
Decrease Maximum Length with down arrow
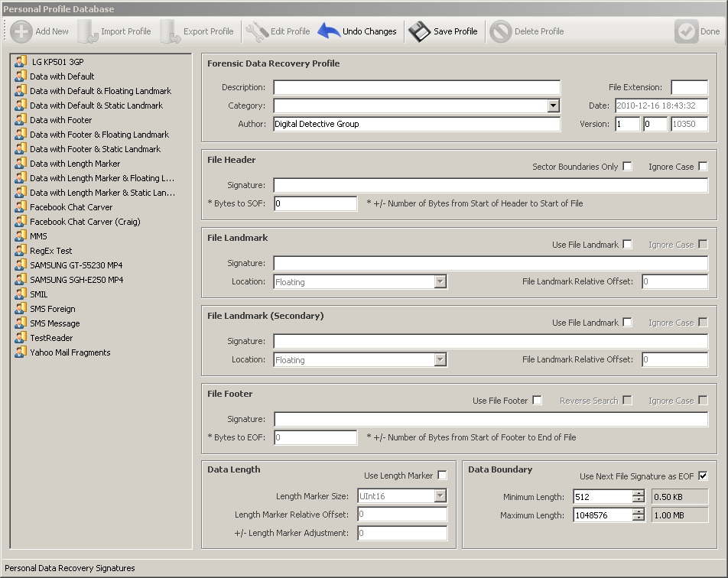[639, 518]
